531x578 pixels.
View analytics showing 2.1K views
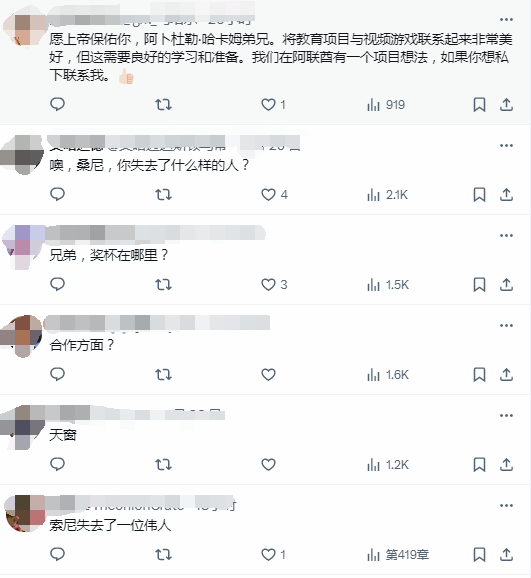pos(387,195)
